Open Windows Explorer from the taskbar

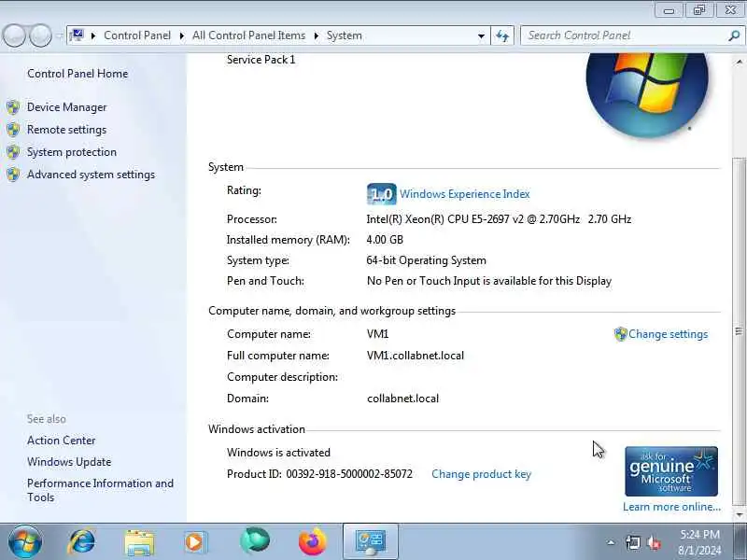pos(139,542)
